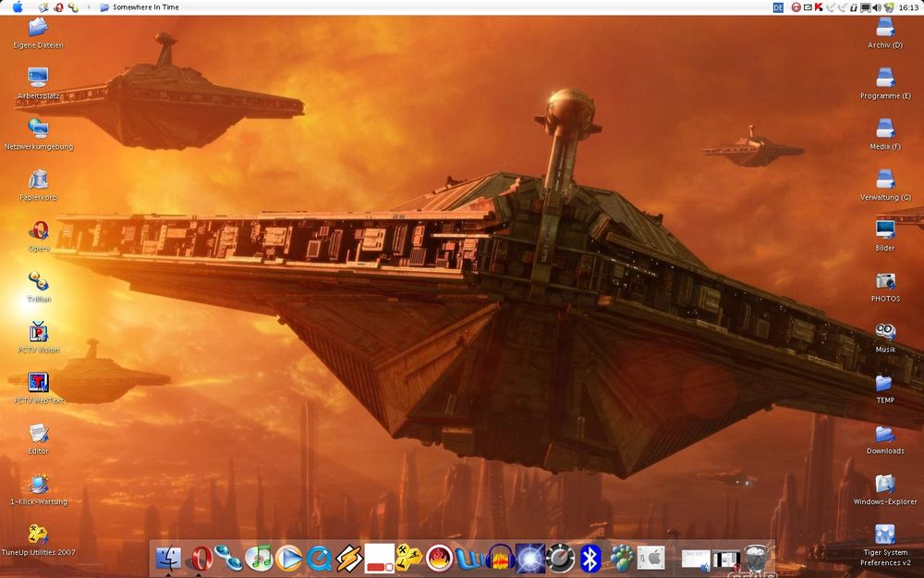Select the Papierkorb icon on the desktop

tap(38, 185)
